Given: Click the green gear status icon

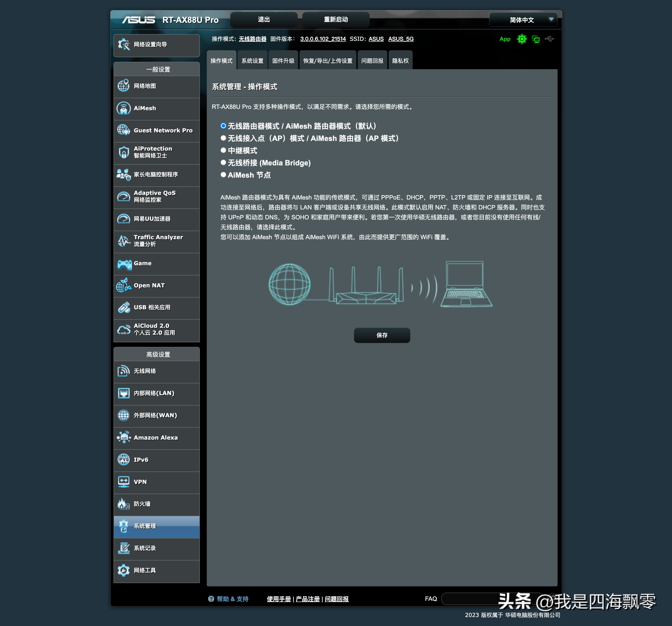Looking at the screenshot, I should point(522,39).
